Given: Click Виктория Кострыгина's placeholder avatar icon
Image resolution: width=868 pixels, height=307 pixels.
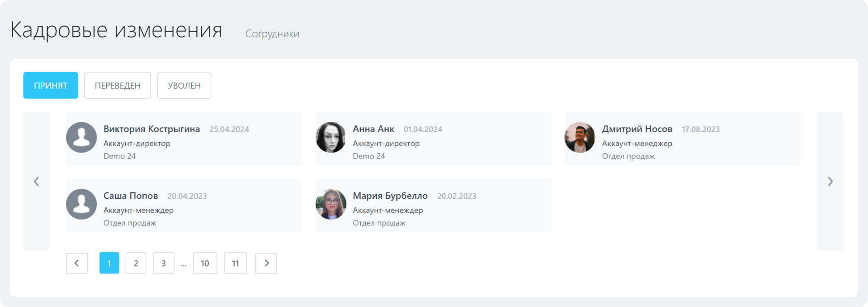Looking at the screenshot, I should click(x=81, y=137).
